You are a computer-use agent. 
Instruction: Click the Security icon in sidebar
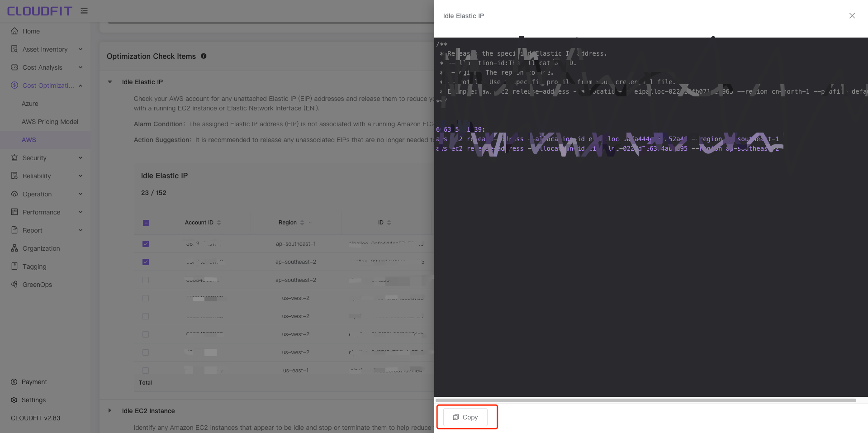pos(14,157)
